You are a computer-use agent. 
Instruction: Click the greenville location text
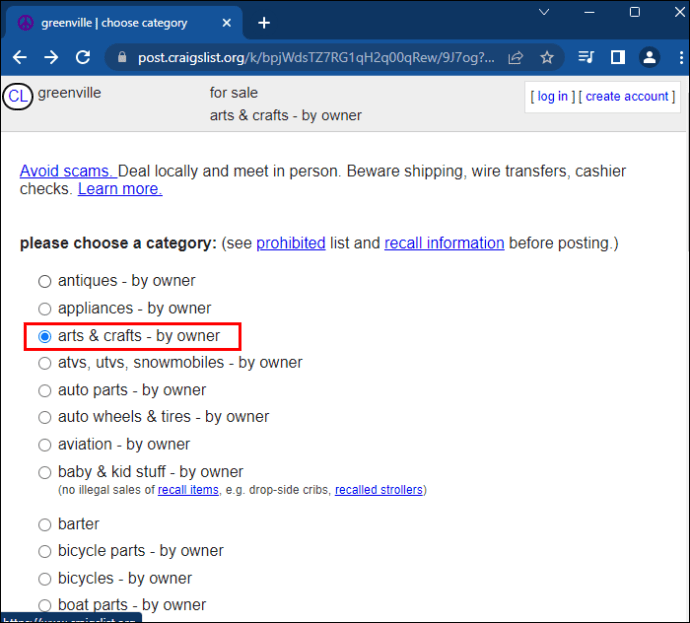[x=70, y=93]
